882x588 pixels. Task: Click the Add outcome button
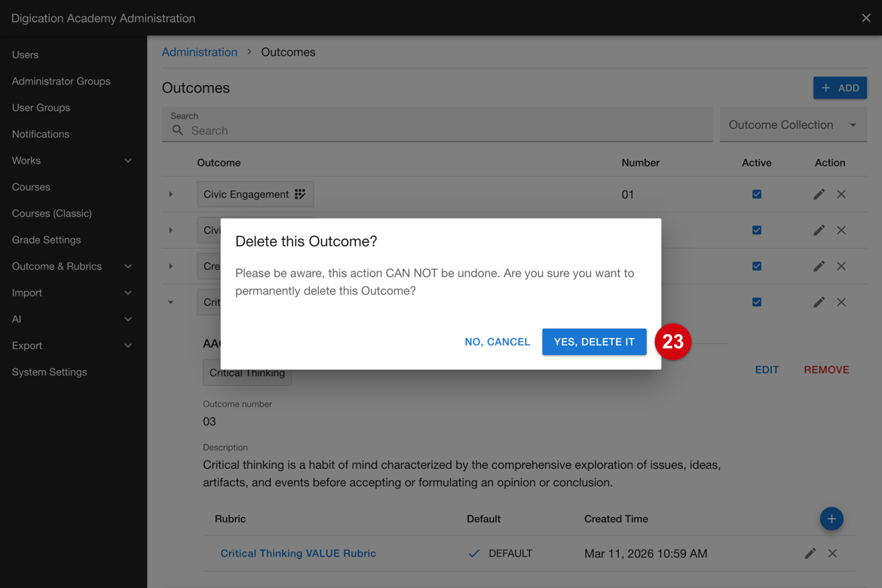coord(840,87)
